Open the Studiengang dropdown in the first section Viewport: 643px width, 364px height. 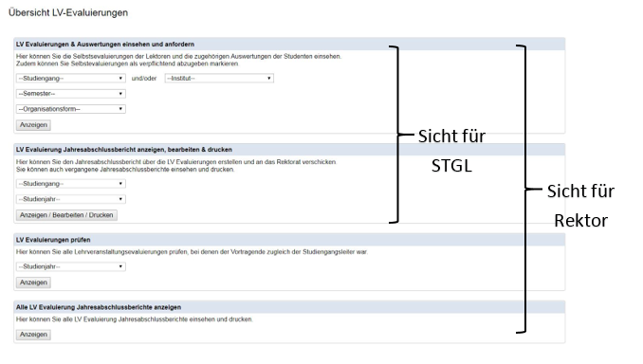coord(71,79)
